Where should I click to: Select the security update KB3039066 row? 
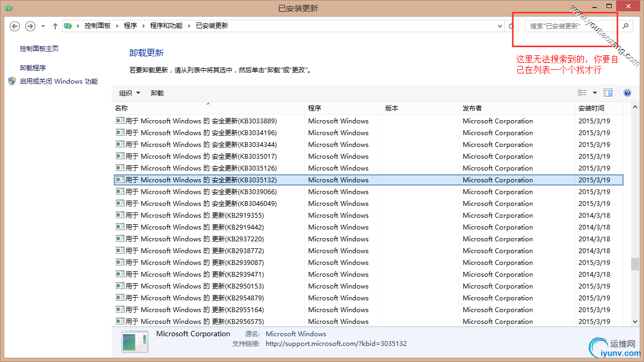[369, 191]
